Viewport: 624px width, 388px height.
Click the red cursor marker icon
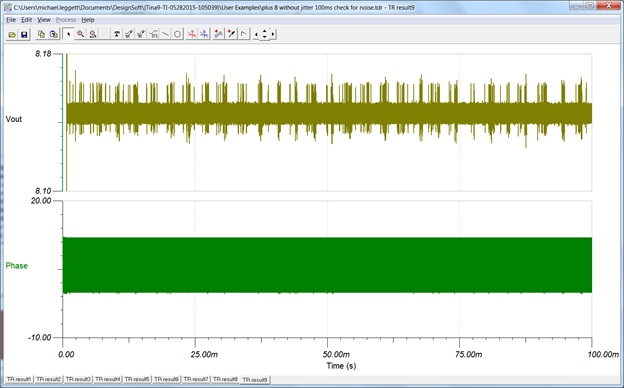(192, 35)
